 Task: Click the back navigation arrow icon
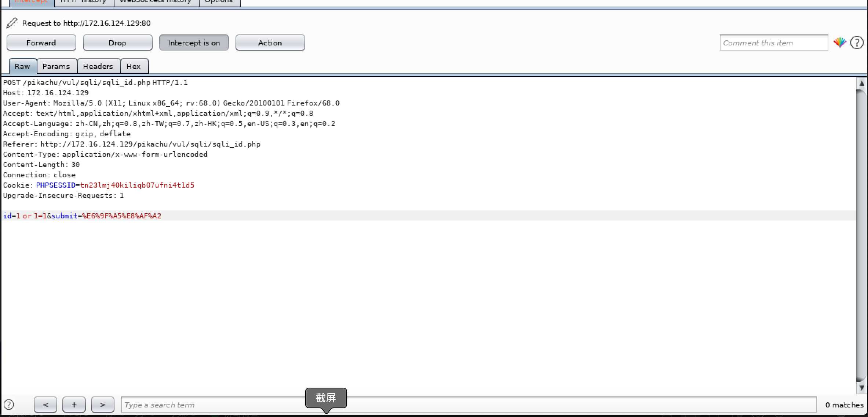point(45,404)
